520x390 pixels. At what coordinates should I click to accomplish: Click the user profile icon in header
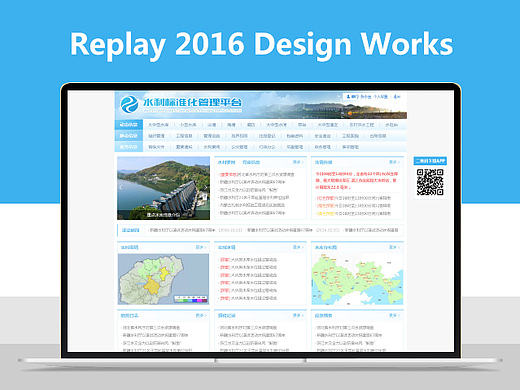(x=348, y=97)
